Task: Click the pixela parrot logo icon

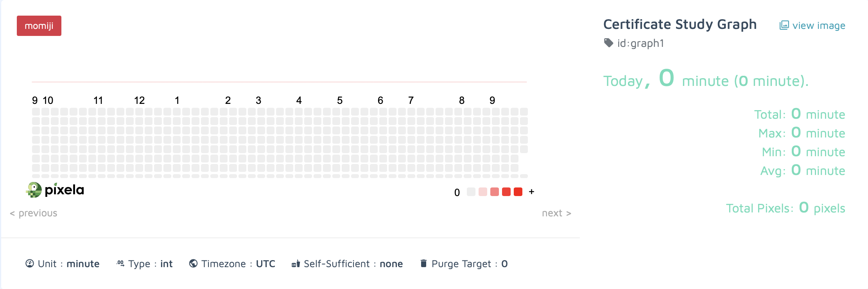Action: [x=34, y=190]
